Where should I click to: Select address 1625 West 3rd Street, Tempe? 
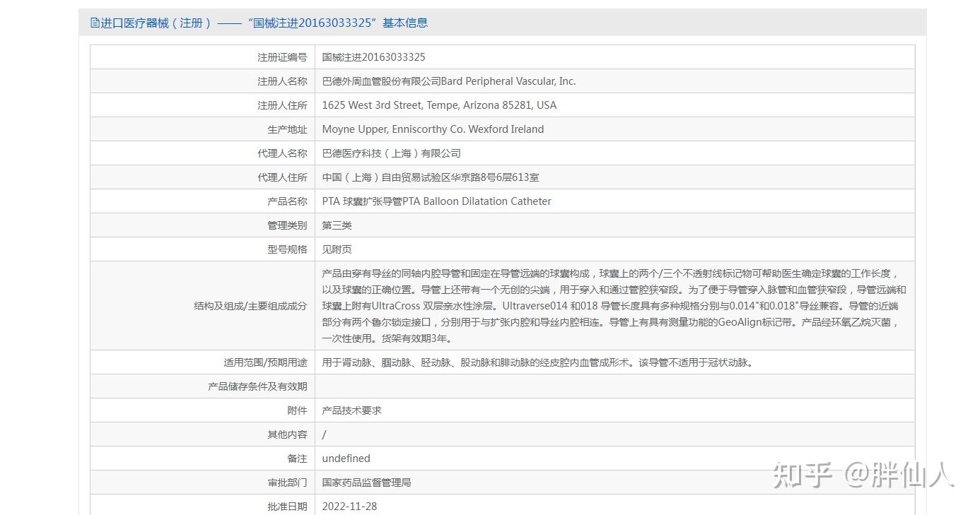439,105
